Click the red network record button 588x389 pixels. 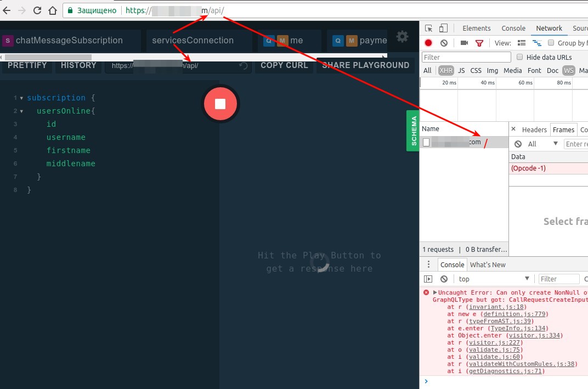pyautogui.click(x=428, y=43)
